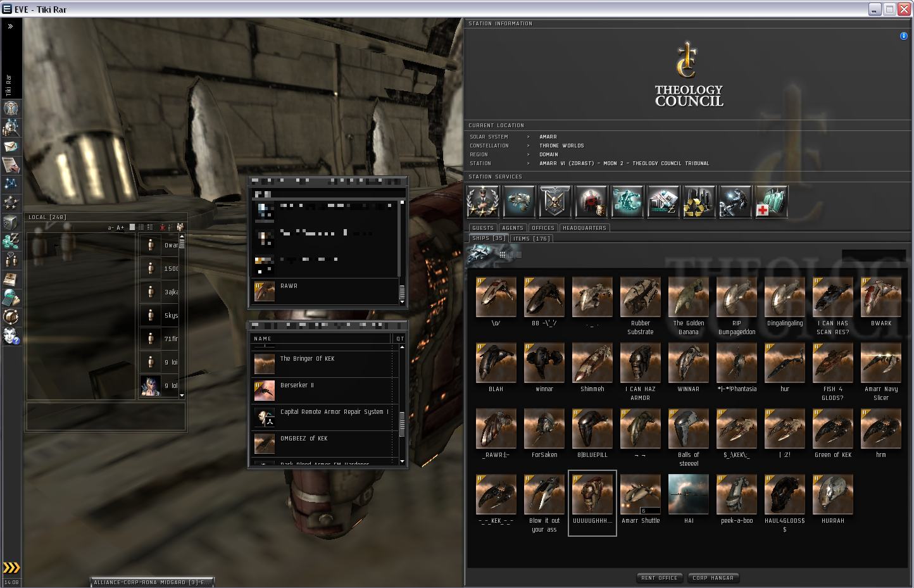Click down arrow of the Name list scrollbar

tap(402, 462)
